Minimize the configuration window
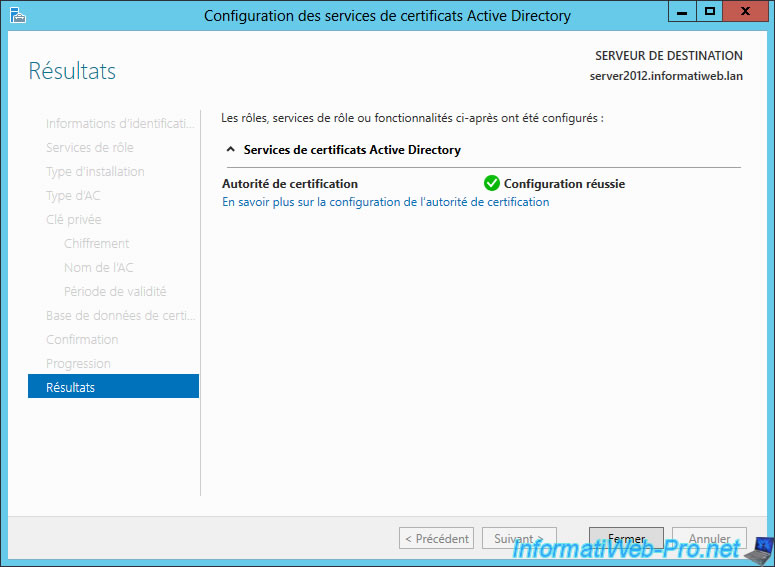Image resolution: width=775 pixels, height=567 pixels. (x=682, y=11)
